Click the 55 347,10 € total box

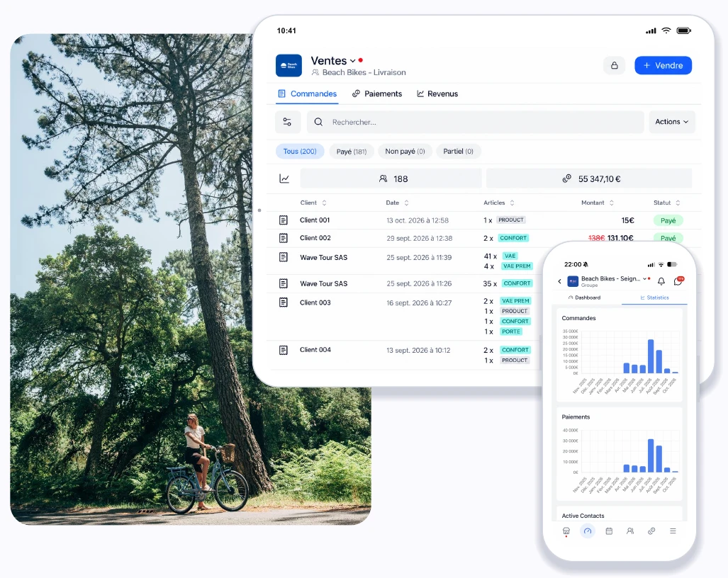(589, 178)
